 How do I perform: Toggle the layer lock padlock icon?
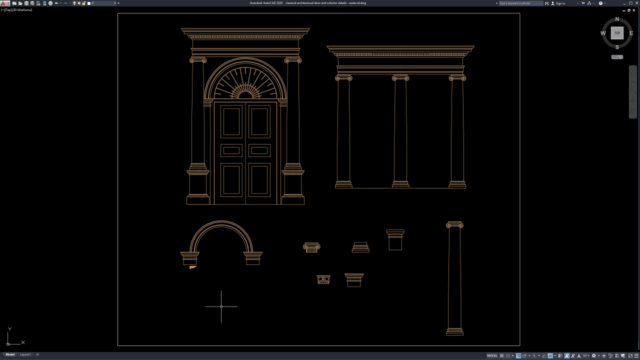point(84,3)
